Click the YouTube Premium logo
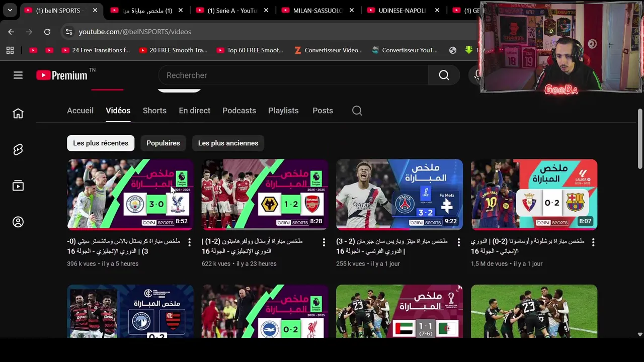This screenshot has height=362, width=644. pos(62,75)
